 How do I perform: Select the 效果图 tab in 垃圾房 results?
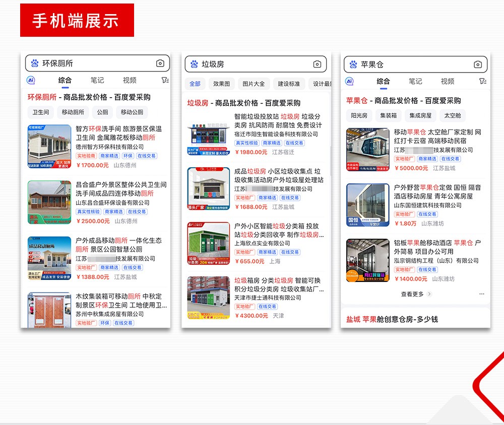(x=221, y=84)
